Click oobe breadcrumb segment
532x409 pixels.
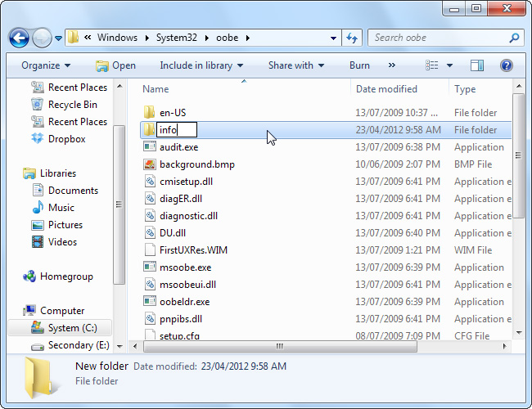[228, 38]
